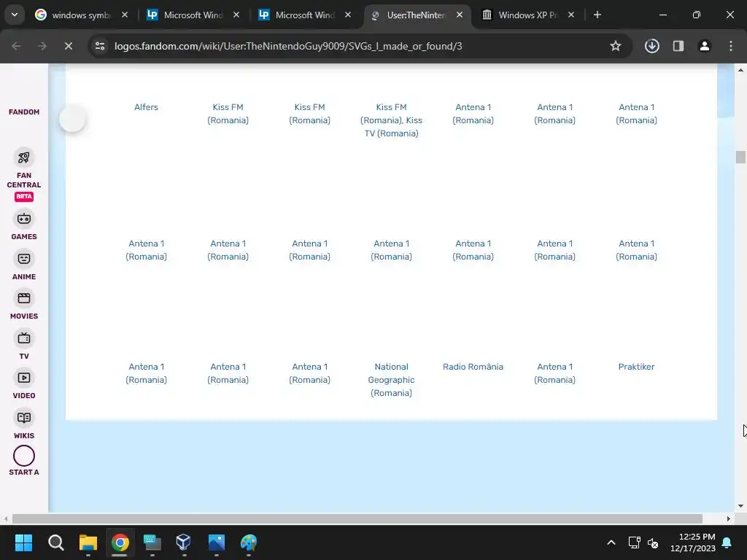Open the Windows Start menu
This screenshot has width=747, height=560.
click(x=23, y=542)
